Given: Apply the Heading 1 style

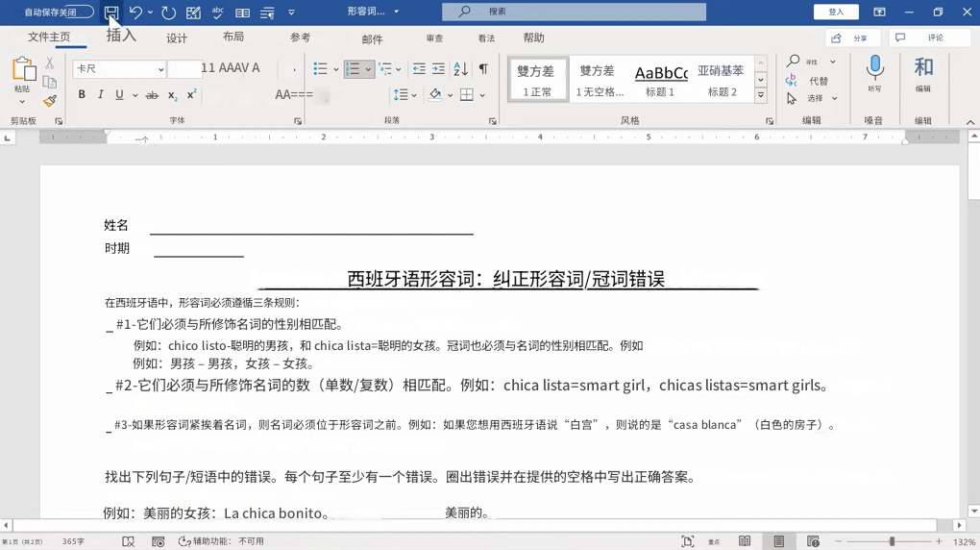Looking at the screenshot, I should pos(661,80).
